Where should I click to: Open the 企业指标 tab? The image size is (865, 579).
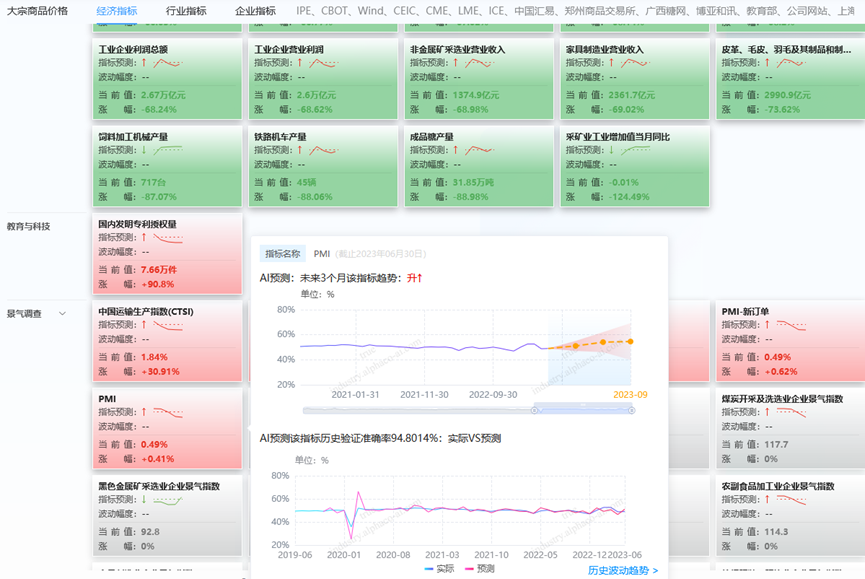tap(255, 11)
